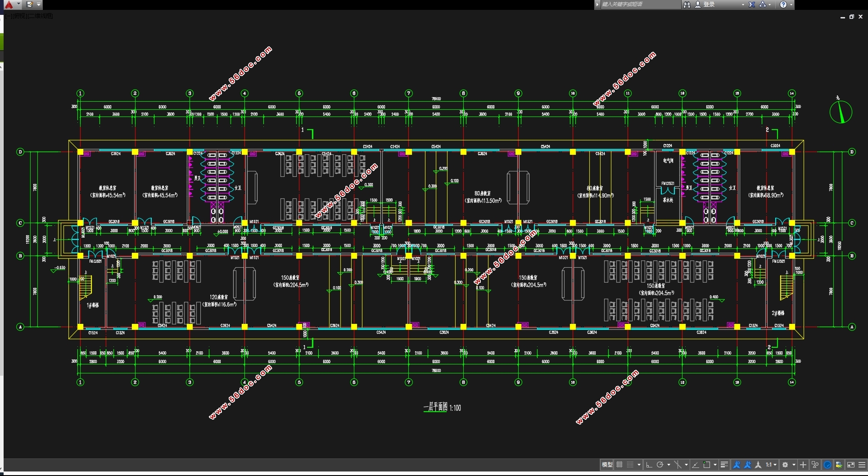868x476 pixels.
Task: Toggle automatic annotation scale lightning icon
Action: pyautogui.click(x=748, y=465)
